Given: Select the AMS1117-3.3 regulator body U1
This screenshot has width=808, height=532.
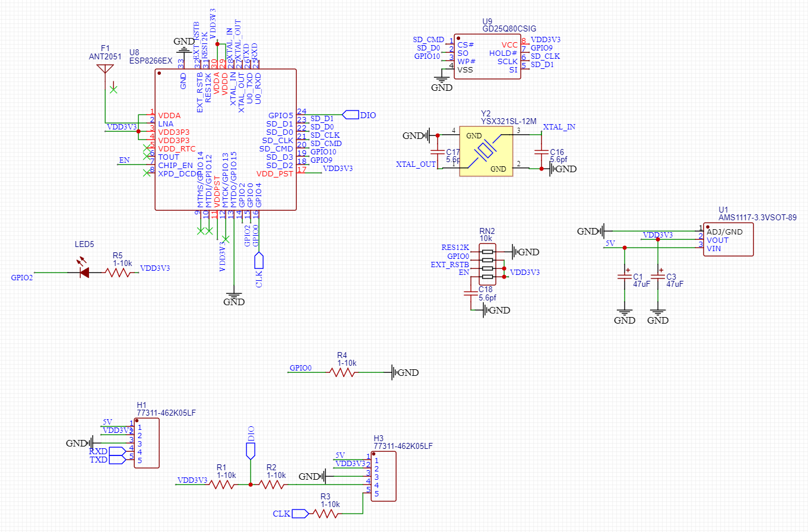Looking at the screenshot, I should tap(728, 239).
